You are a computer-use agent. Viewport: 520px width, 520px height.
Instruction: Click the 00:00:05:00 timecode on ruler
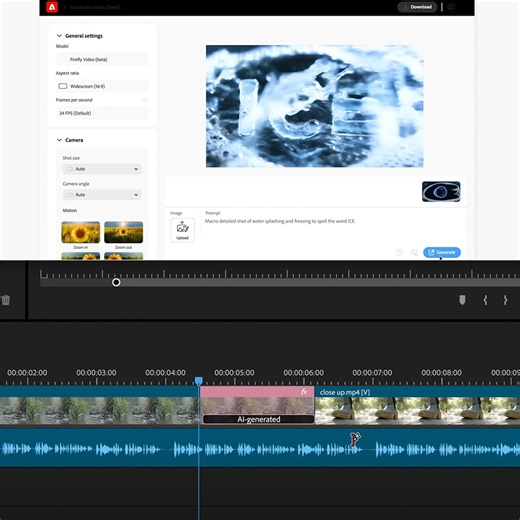tap(234, 373)
